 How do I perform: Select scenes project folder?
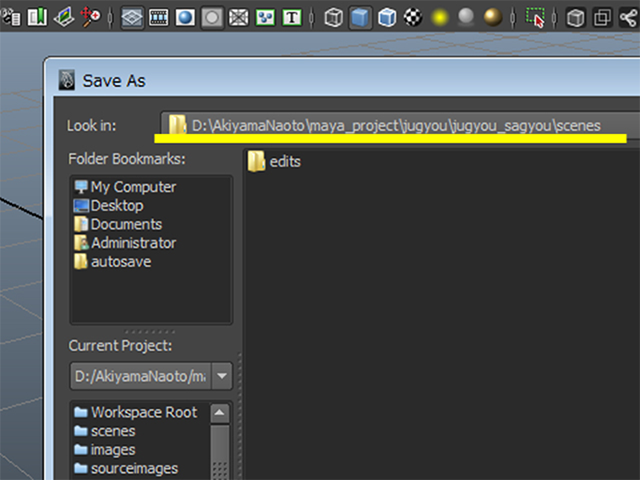tap(104, 431)
